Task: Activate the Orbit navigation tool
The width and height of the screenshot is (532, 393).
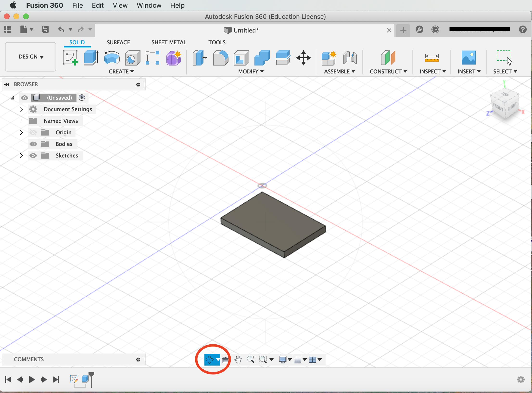Action: pos(210,360)
